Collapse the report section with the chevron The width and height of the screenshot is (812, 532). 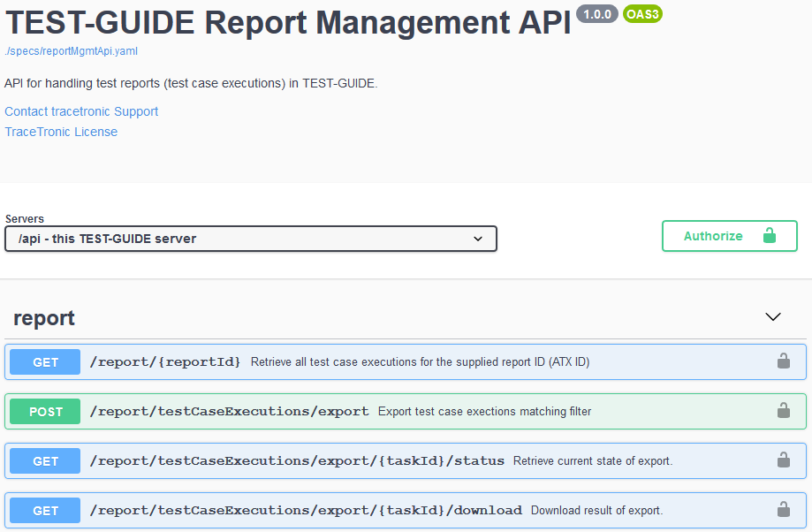coord(773,316)
